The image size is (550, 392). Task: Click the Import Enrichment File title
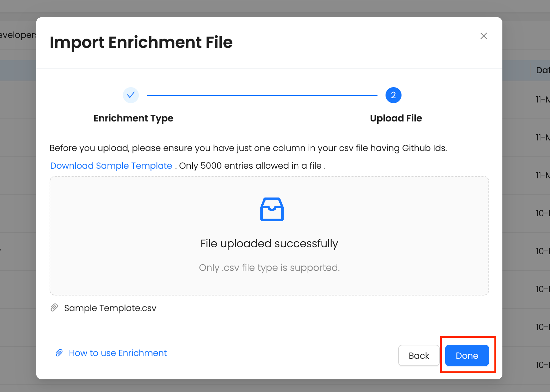141,43
